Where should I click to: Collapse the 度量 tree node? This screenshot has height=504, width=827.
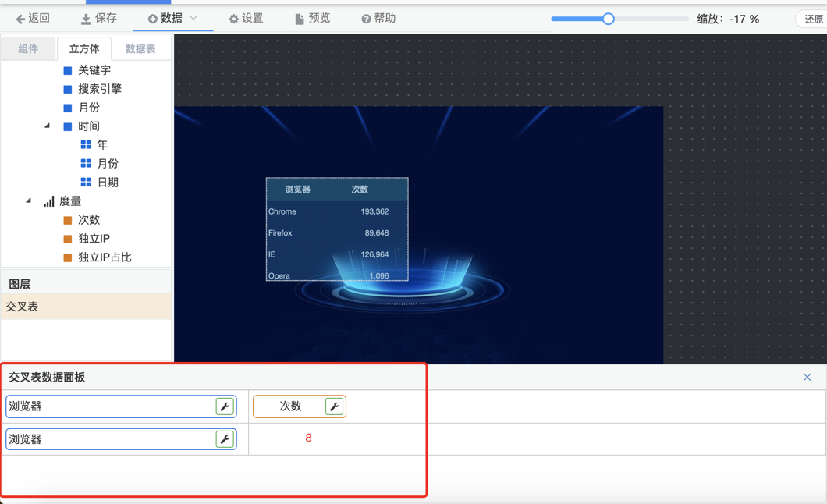click(x=29, y=201)
